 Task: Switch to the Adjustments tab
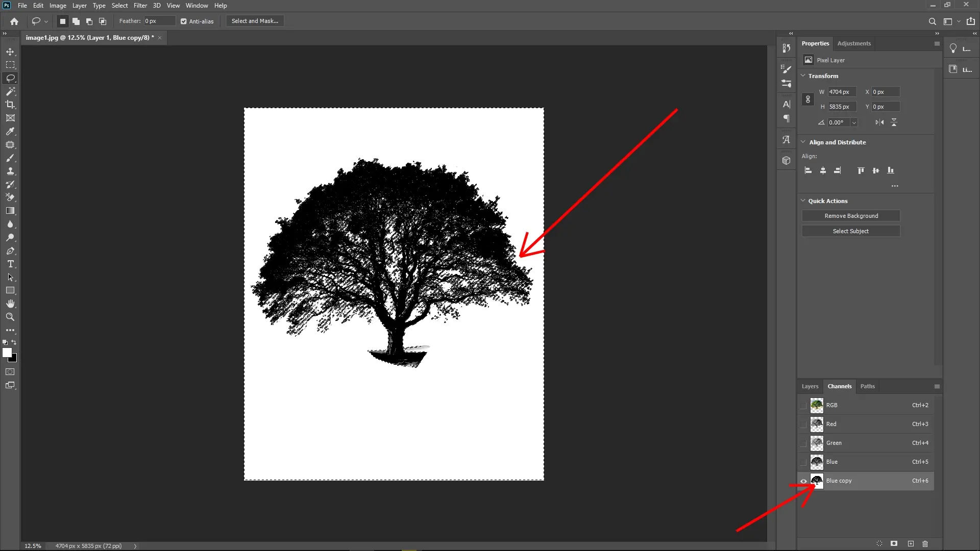pos(854,43)
